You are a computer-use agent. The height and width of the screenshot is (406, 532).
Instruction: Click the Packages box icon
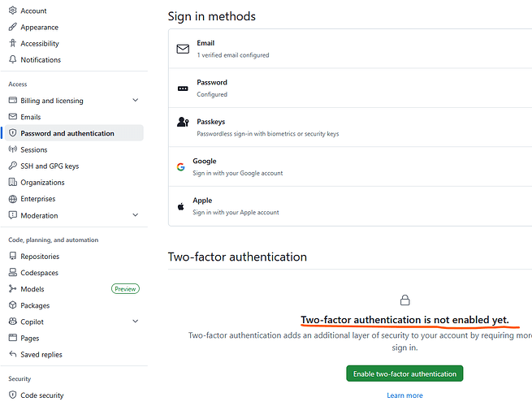(12, 305)
